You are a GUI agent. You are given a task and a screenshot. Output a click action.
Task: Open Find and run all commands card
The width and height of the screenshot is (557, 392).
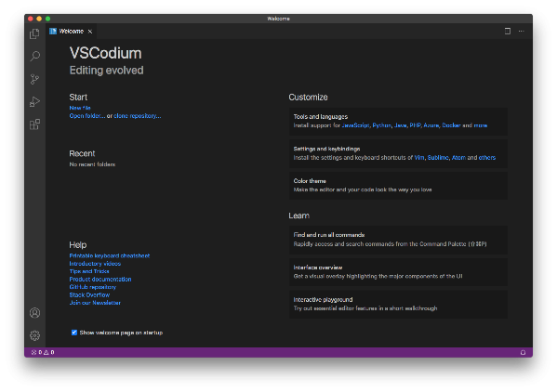pyautogui.click(x=398, y=240)
